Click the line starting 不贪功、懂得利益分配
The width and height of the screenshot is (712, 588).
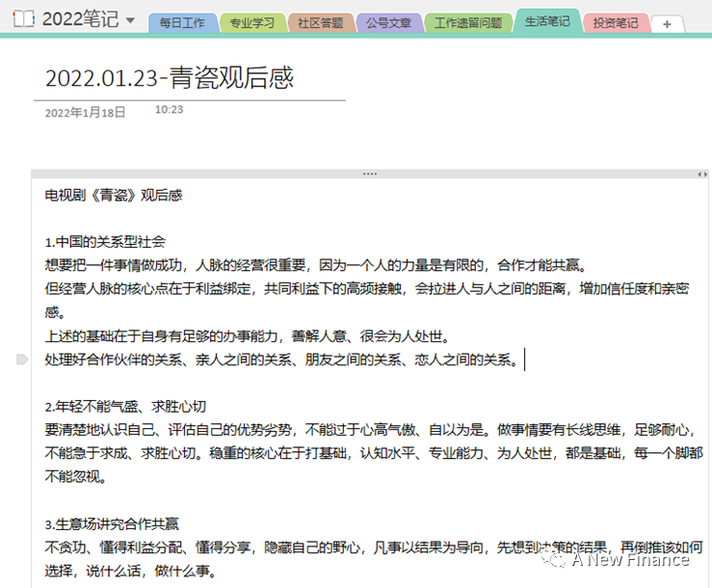point(374,548)
